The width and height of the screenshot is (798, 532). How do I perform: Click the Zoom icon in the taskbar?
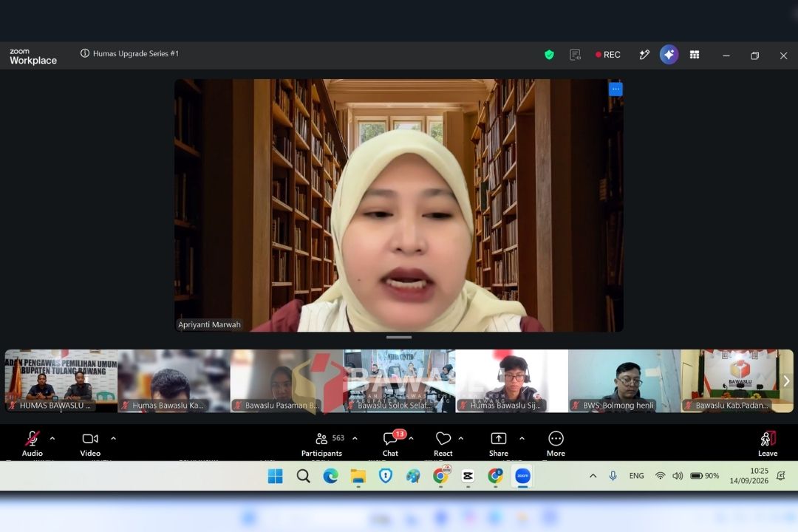(x=522, y=476)
